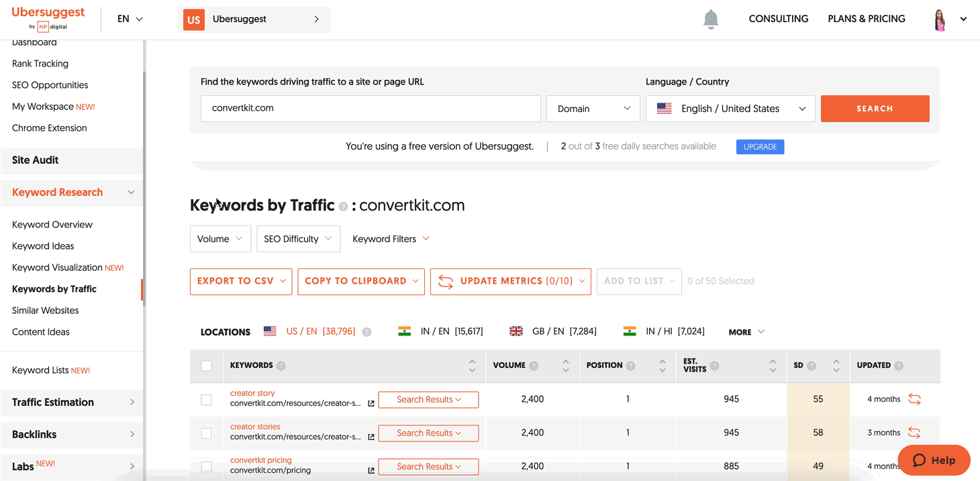The height and width of the screenshot is (481, 980).
Task: Tick the convertkit pricing row checkbox
Action: 206,467
